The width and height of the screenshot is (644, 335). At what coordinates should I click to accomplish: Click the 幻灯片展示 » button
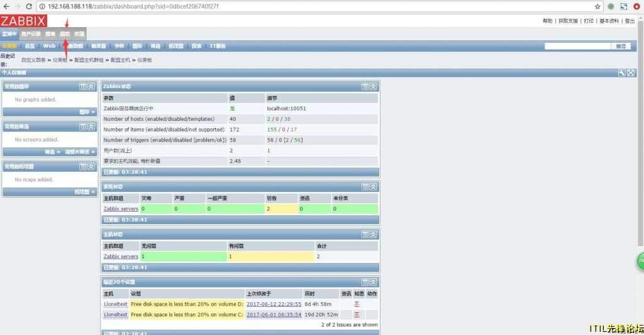pos(80,152)
